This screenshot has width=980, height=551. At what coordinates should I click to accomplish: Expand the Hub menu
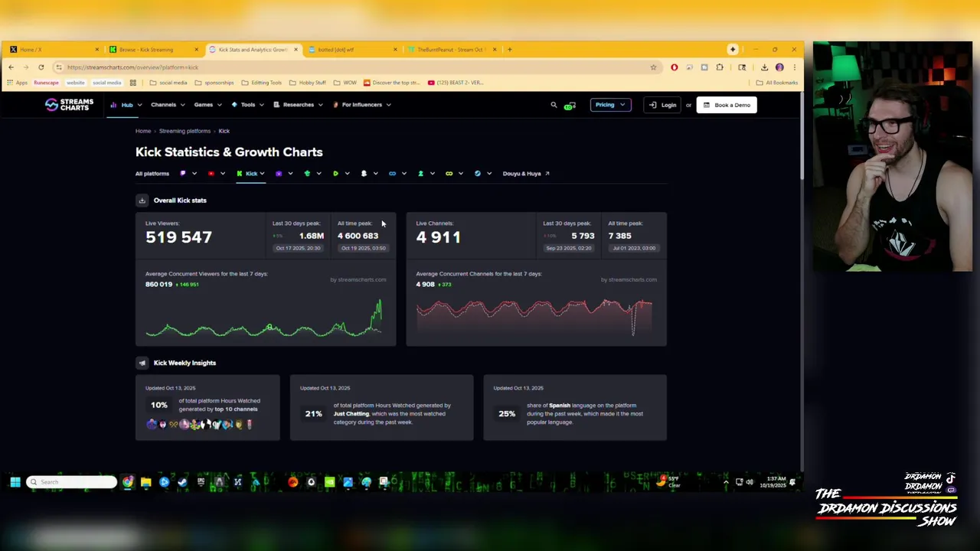pos(126,105)
